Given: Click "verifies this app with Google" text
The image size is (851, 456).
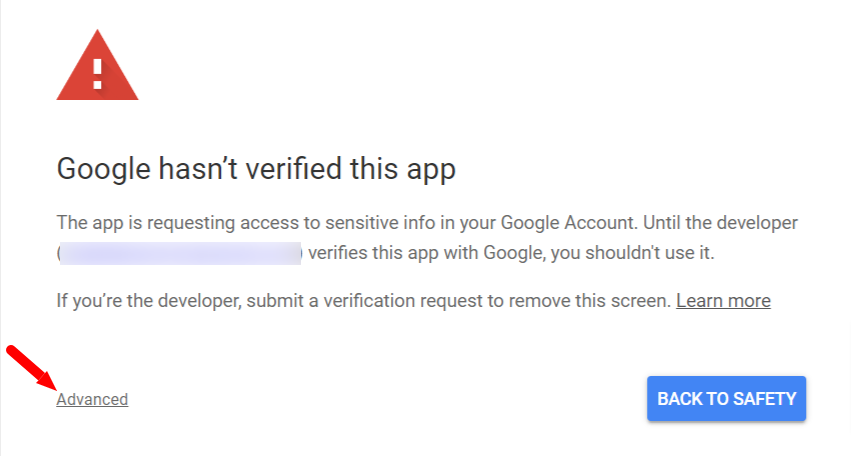Looking at the screenshot, I should coord(426,252).
